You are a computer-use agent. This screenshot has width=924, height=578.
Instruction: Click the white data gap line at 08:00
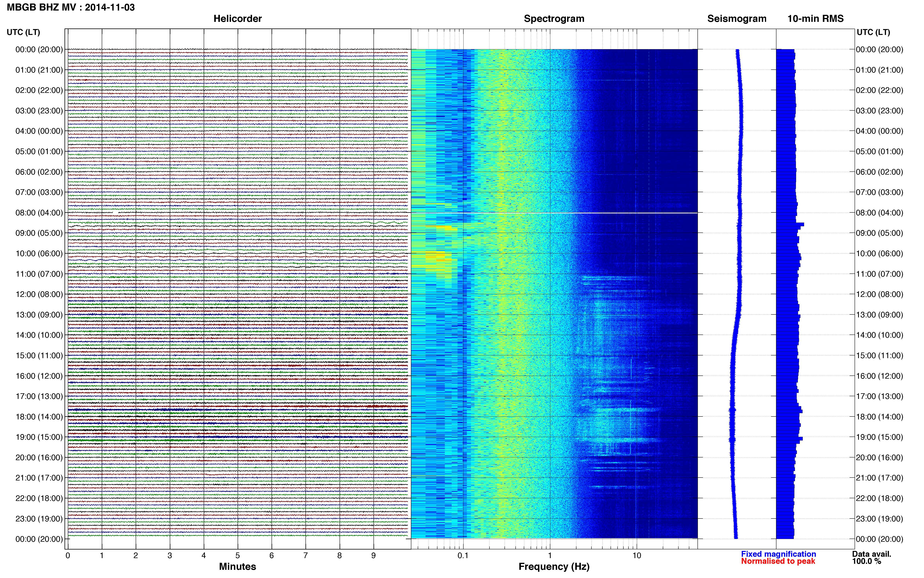(554, 213)
